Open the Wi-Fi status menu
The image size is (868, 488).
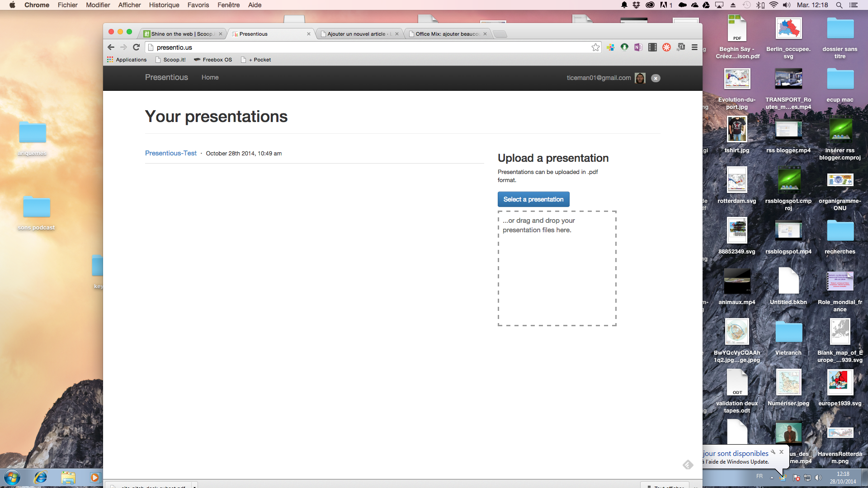pos(774,5)
